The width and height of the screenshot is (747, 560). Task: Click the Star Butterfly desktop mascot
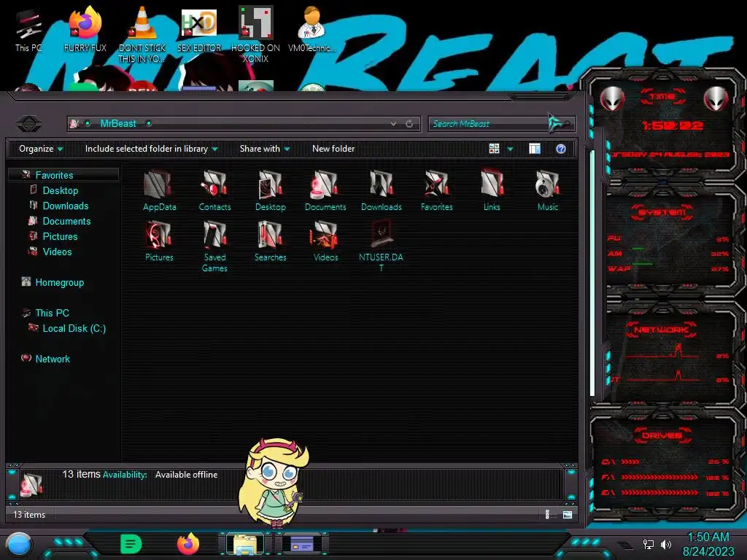point(275,483)
